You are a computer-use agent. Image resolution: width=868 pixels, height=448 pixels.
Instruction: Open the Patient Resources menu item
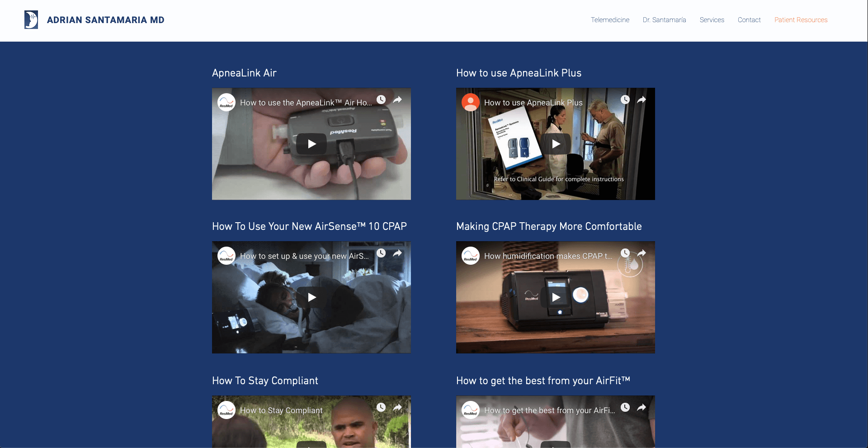[x=801, y=20]
